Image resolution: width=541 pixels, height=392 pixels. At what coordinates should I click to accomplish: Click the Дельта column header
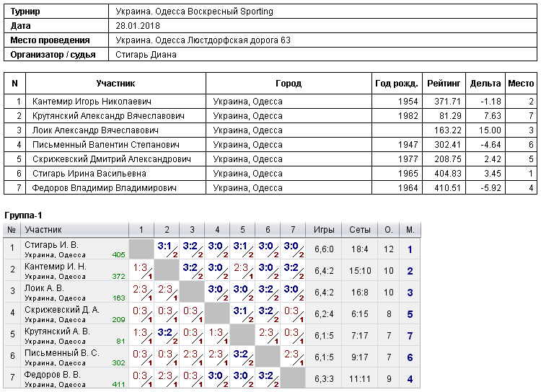coord(485,84)
